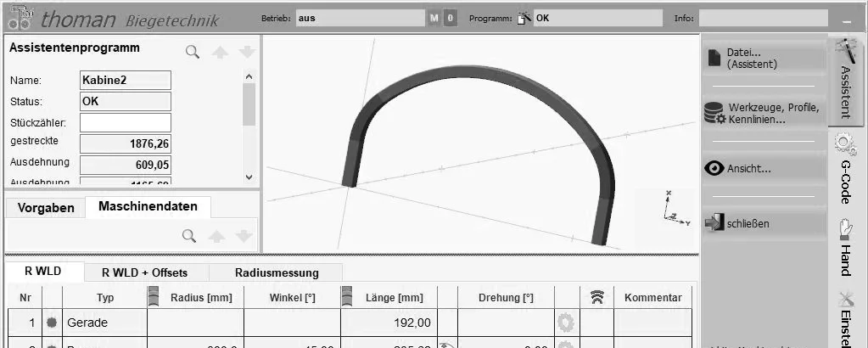Click the magnifier icon under the Maschinendaten tab
Viewport: 868px width, 348px height.
[190, 235]
